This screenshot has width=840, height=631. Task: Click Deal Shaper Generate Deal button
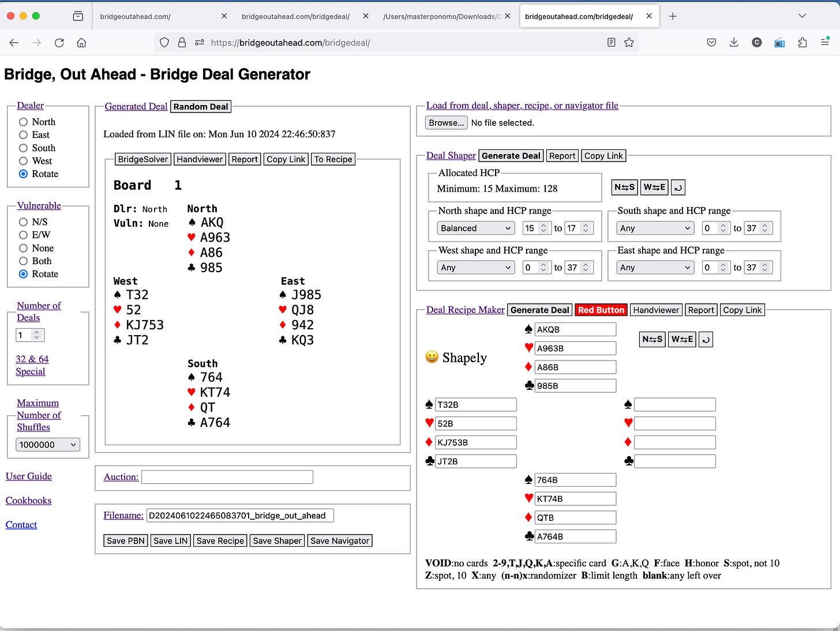(511, 156)
